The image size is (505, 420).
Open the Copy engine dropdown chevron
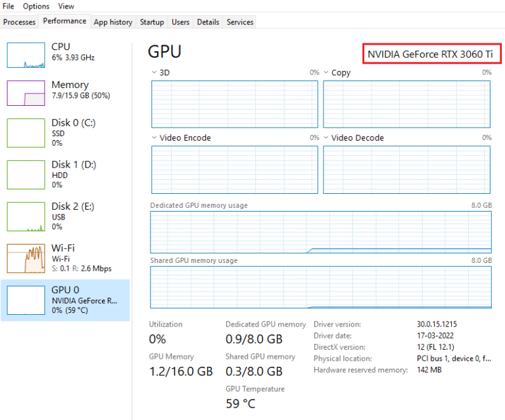(326, 72)
